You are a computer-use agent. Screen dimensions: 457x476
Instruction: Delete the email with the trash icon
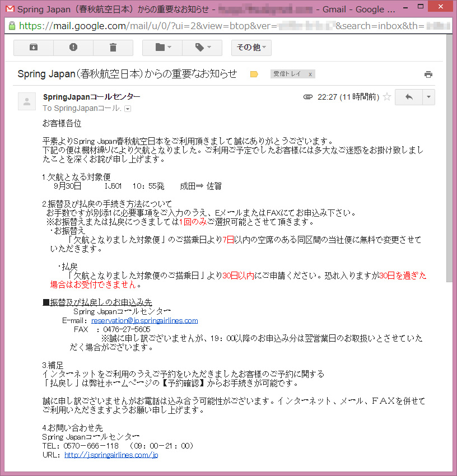[x=113, y=48]
